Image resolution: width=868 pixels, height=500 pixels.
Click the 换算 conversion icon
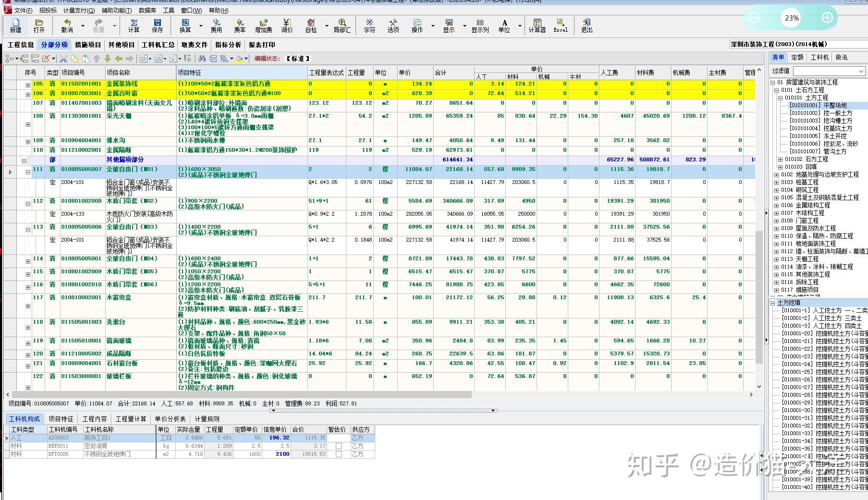tap(184, 26)
